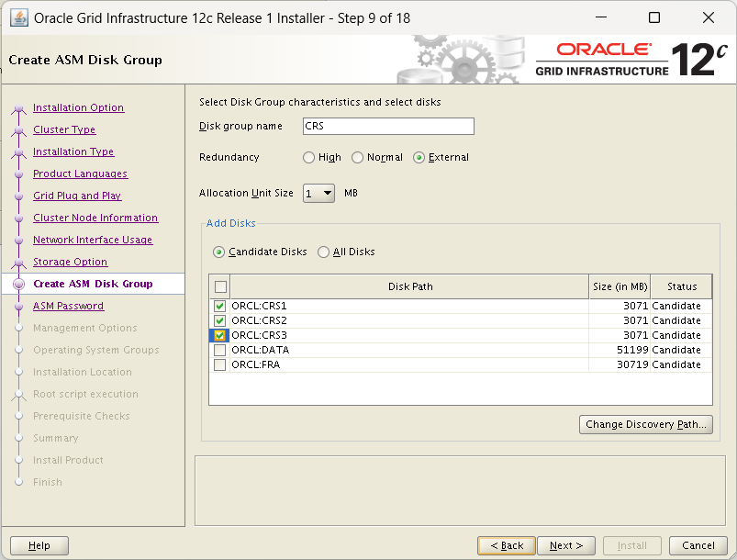Select High redundancy radio button
The width and height of the screenshot is (737, 560).
(x=308, y=158)
